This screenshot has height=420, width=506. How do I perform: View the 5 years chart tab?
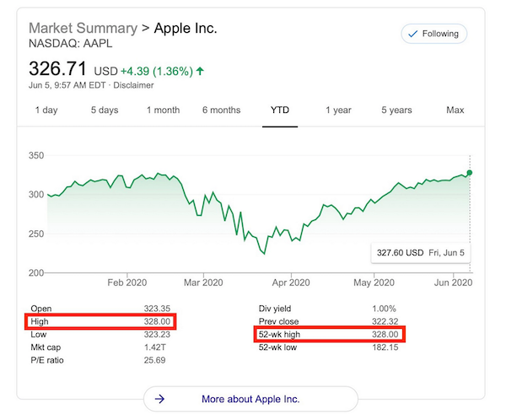tap(396, 110)
